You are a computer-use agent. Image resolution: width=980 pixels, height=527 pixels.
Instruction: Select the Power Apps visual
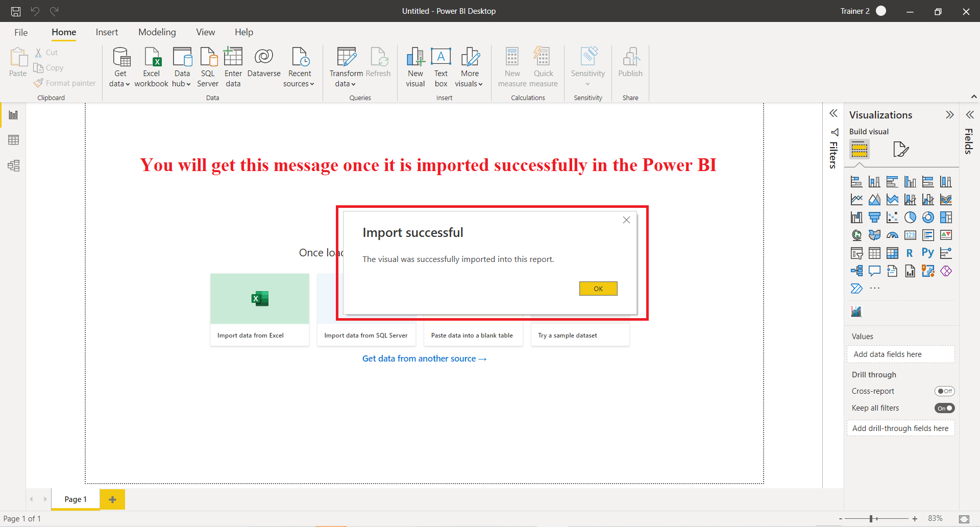coord(946,271)
